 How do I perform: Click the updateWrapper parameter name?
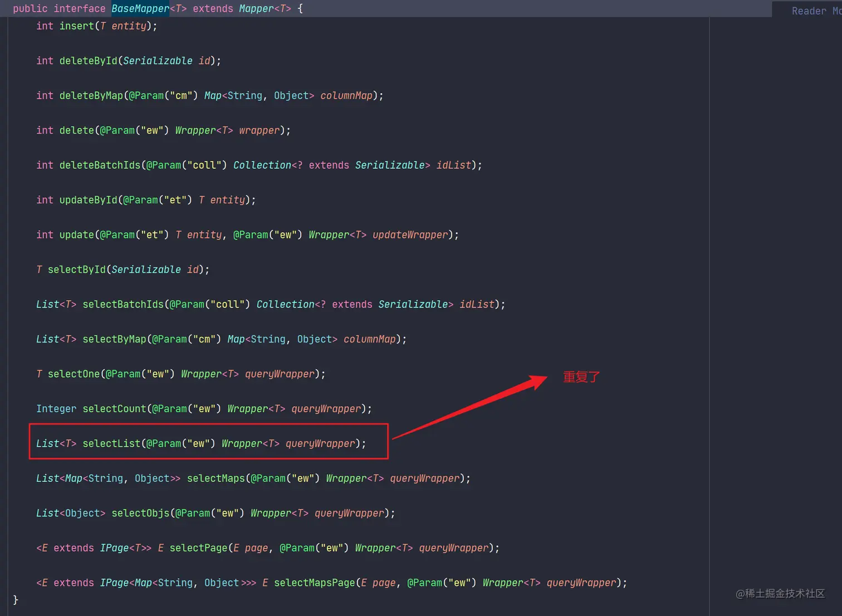click(410, 235)
